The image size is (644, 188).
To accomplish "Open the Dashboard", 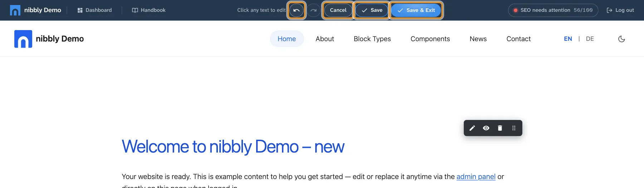I will pyautogui.click(x=94, y=10).
